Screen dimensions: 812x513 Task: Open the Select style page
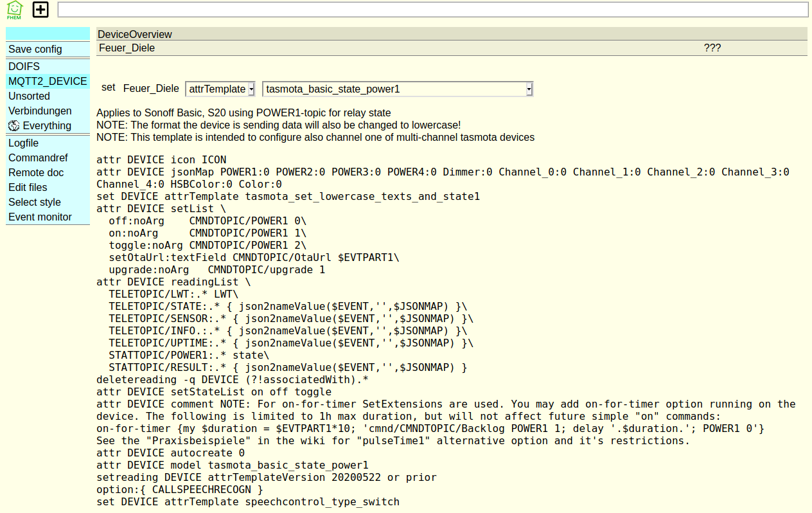pos(34,202)
